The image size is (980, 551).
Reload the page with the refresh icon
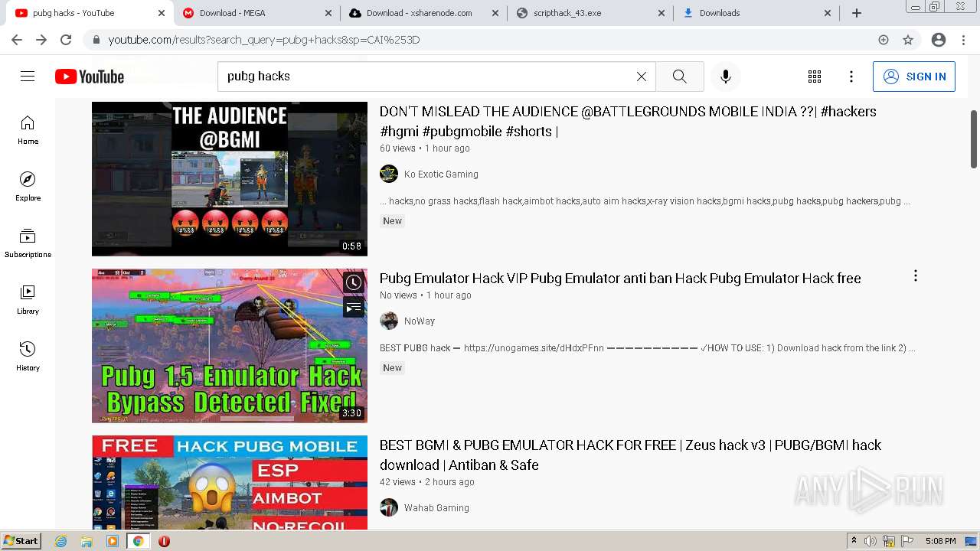coord(66,40)
